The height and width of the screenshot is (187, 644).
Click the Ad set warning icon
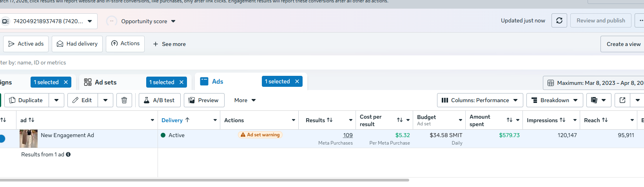[x=243, y=135]
